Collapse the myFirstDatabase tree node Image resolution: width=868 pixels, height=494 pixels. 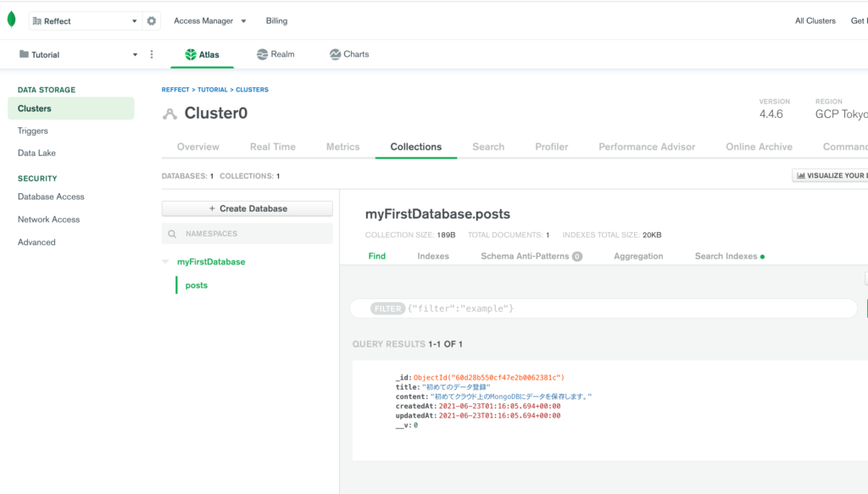[x=165, y=262]
